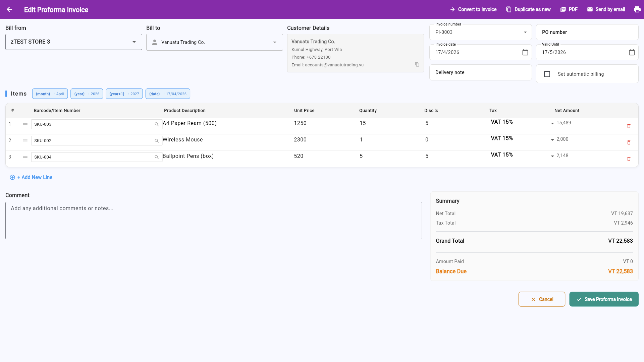Save Proforma Invoice
644x362 pixels.
point(604,299)
